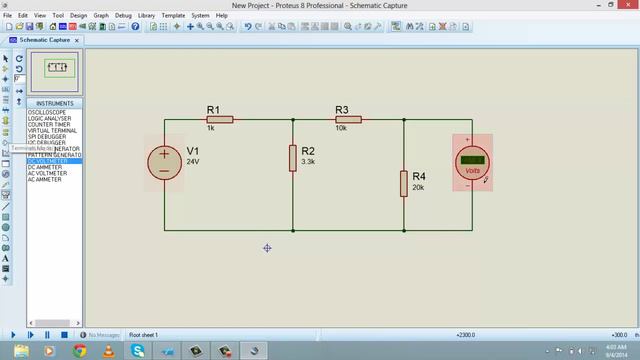
Task: Click the X-Mirror horizontal flip icon
Action: tap(19, 91)
